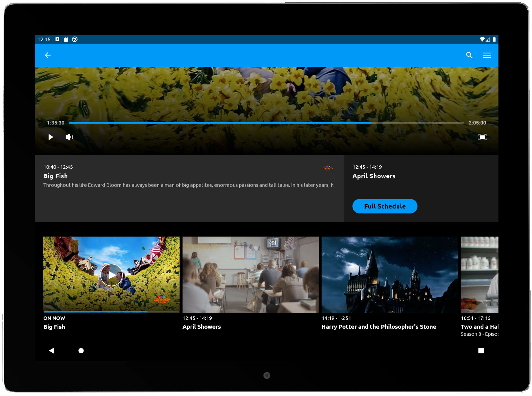Click 12:45 - 14:19 time in up-next panel

(367, 167)
